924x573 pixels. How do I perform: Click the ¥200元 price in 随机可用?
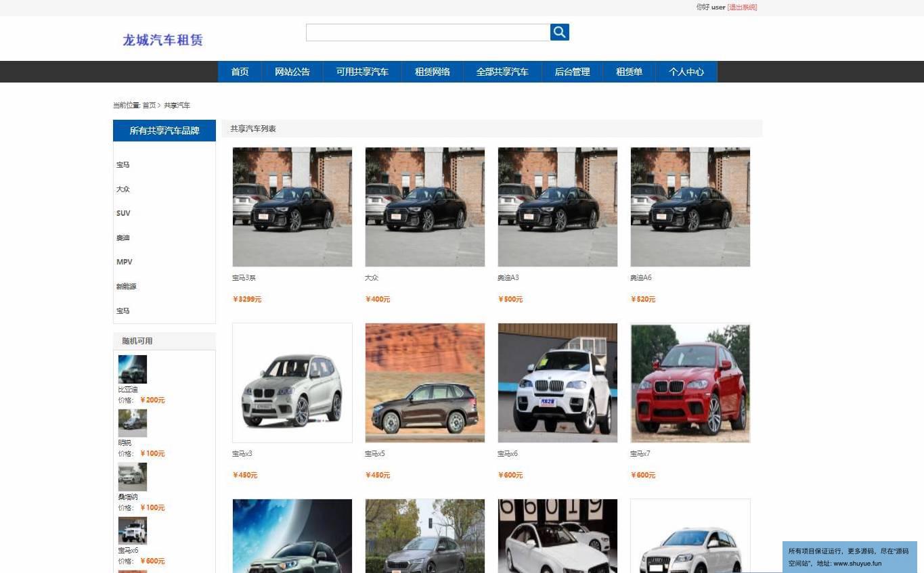point(152,400)
